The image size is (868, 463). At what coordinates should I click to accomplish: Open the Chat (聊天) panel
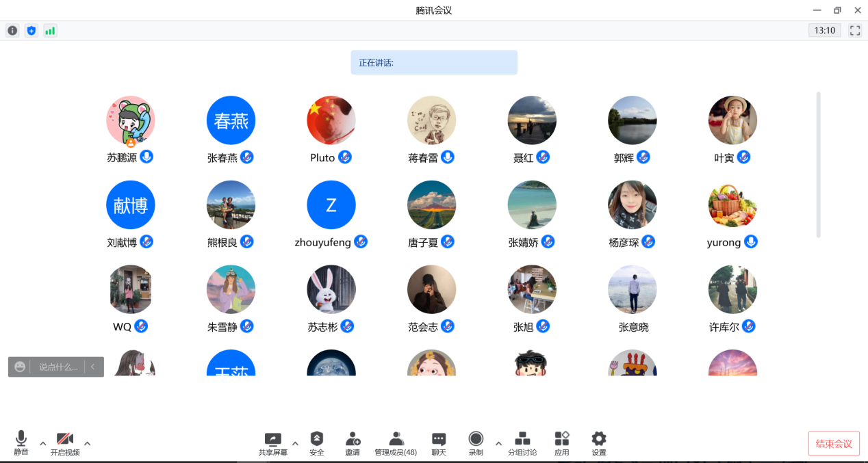[439, 443]
